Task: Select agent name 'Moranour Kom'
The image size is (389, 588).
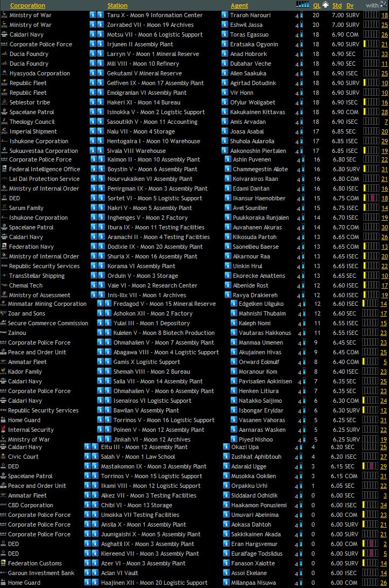Action: click(x=258, y=372)
